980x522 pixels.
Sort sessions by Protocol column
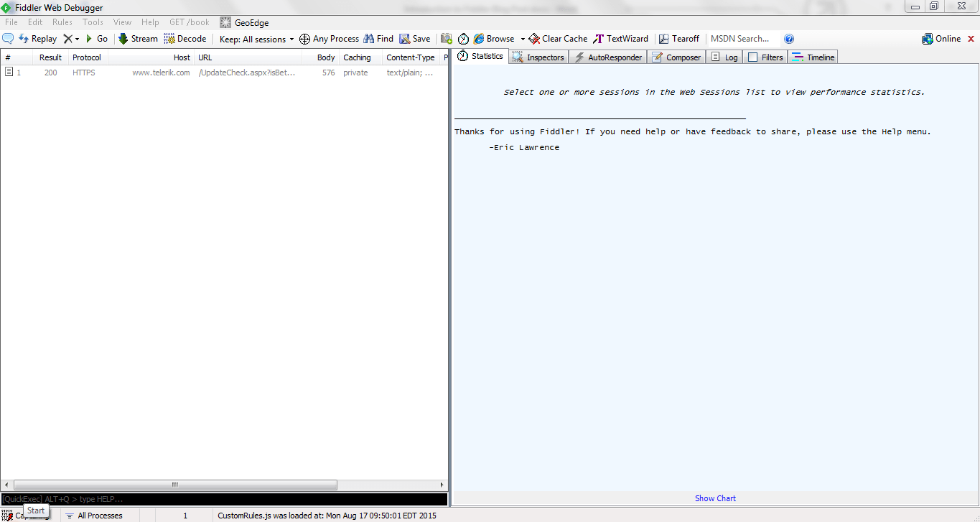point(87,57)
